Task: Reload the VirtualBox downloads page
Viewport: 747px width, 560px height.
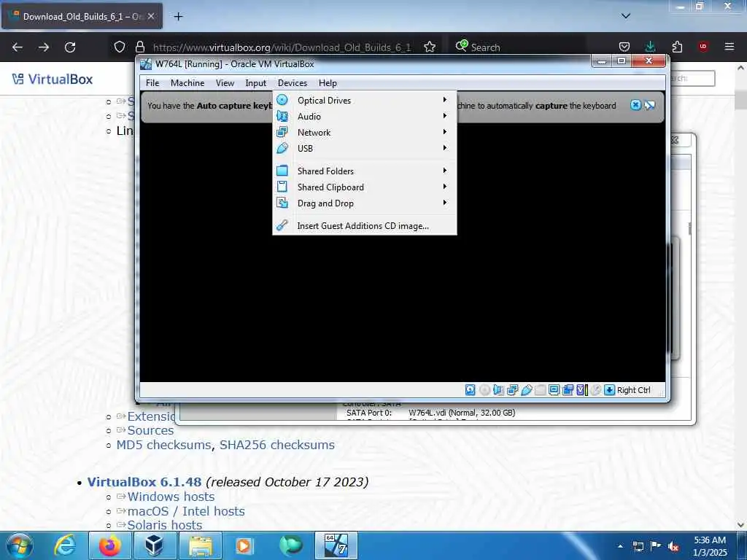Action: [x=70, y=47]
